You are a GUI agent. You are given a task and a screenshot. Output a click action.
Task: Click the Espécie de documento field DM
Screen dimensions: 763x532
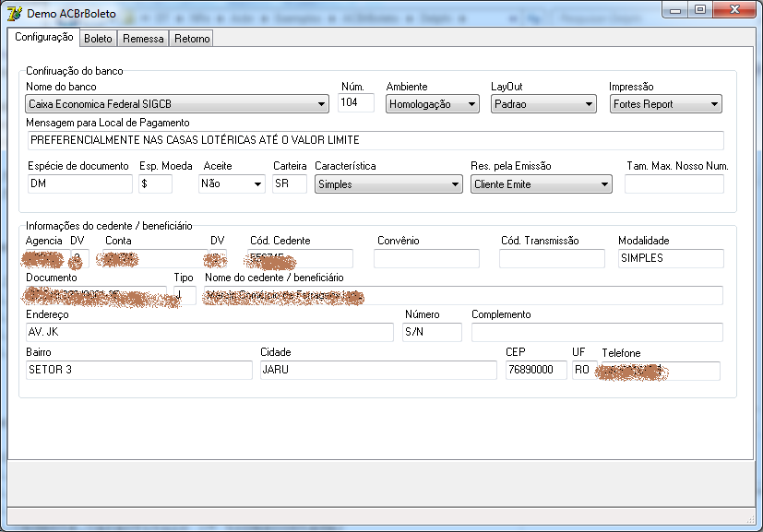80,183
